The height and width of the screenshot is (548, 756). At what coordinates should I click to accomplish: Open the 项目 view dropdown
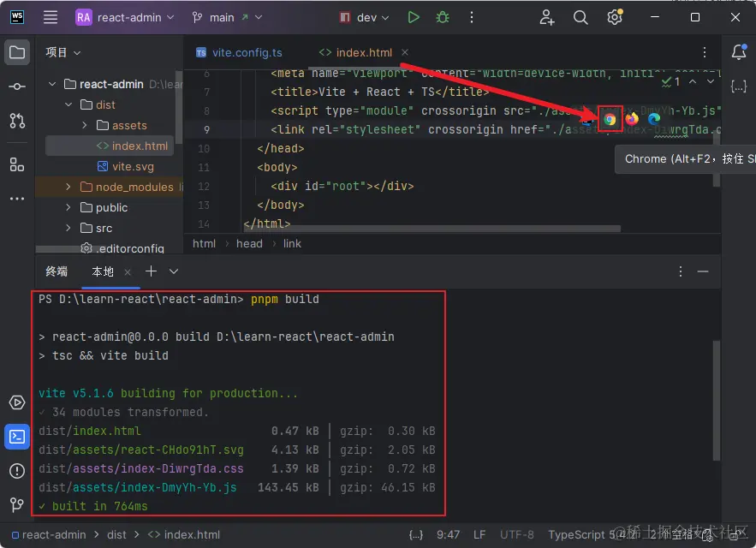[x=63, y=52]
